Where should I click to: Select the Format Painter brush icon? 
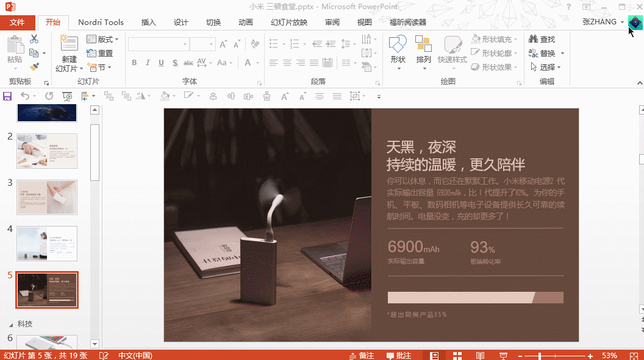click(34, 67)
